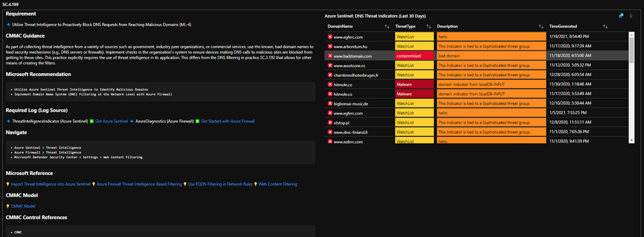Click red X icon beside chambresdhotesbruges.fr
The image size is (644, 237).
(x=330, y=75)
